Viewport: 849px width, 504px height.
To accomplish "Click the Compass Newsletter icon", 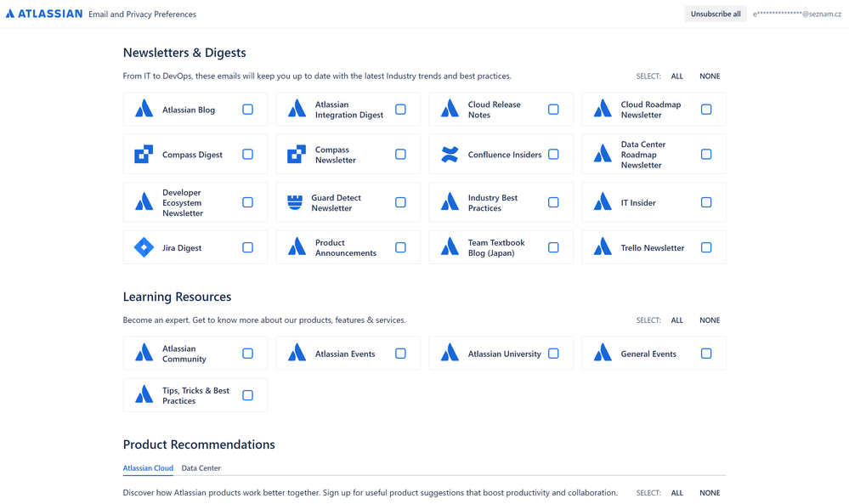I will pos(297,155).
